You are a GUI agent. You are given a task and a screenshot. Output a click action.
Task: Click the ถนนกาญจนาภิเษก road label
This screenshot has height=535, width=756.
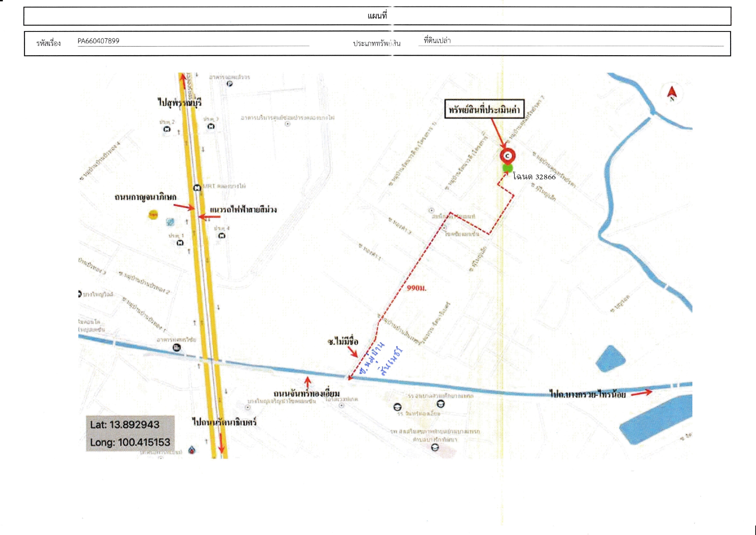click(146, 197)
